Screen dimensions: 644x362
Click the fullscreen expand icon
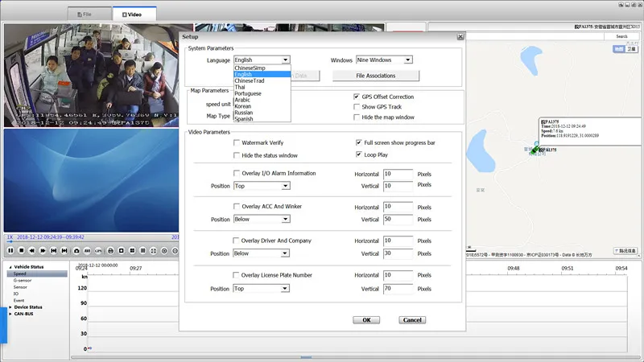pos(153,251)
